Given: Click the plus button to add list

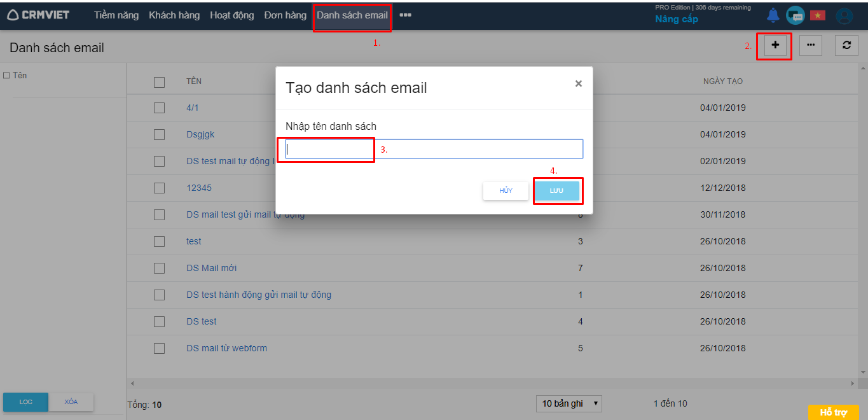Looking at the screenshot, I should click(775, 45).
